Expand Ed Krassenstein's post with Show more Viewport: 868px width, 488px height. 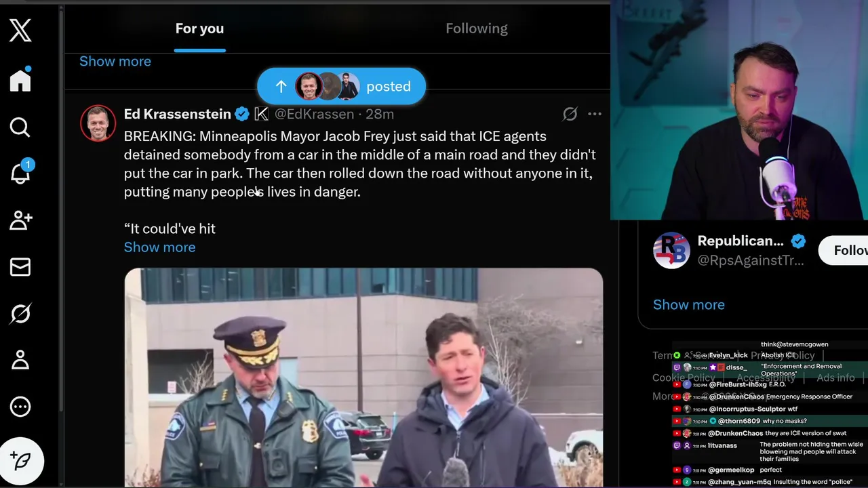point(159,247)
